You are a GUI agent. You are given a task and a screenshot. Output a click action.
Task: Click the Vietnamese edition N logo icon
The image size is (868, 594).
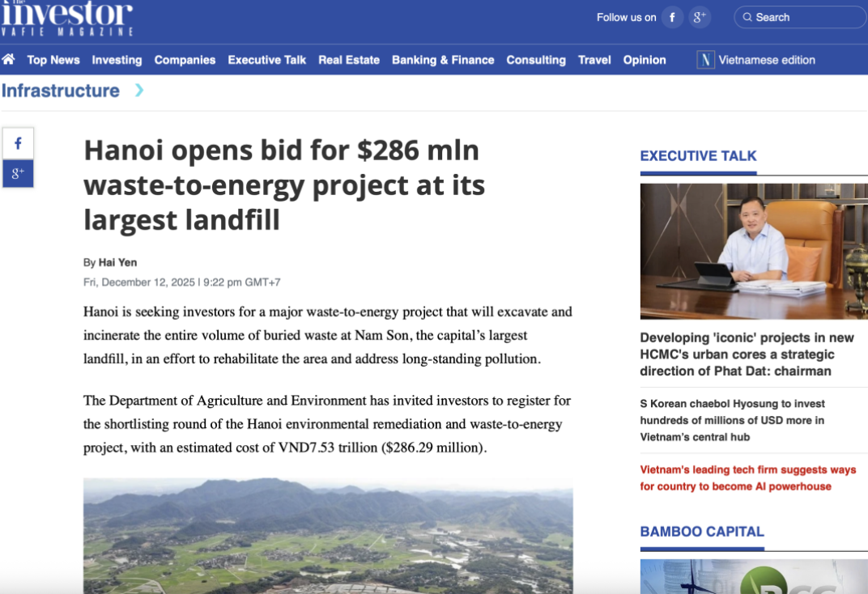coord(705,60)
